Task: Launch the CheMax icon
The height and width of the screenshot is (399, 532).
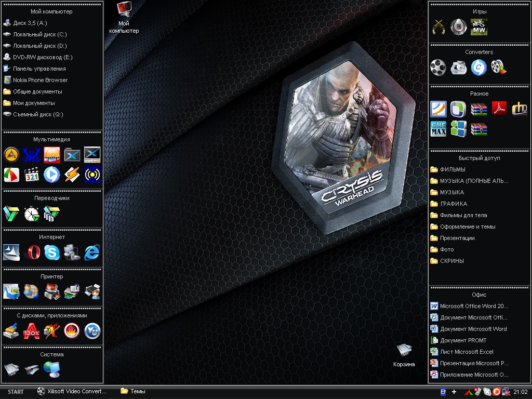Action: [438, 129]
